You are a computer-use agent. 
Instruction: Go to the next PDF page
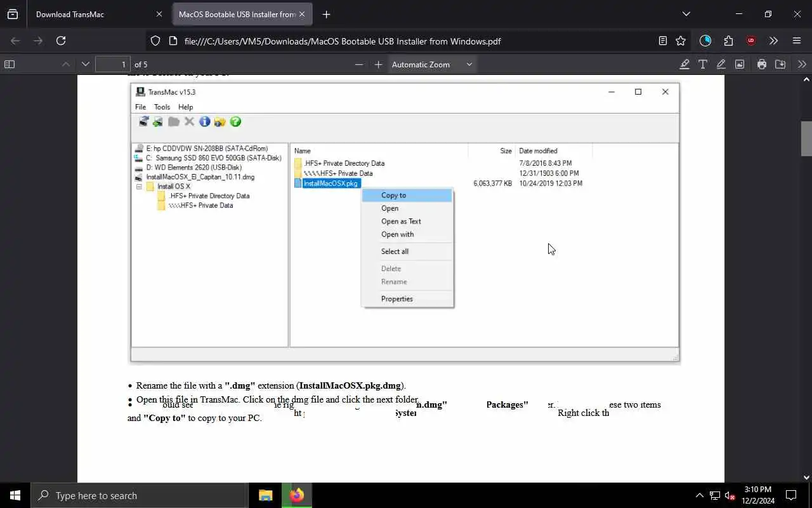(x=86, y=64)
